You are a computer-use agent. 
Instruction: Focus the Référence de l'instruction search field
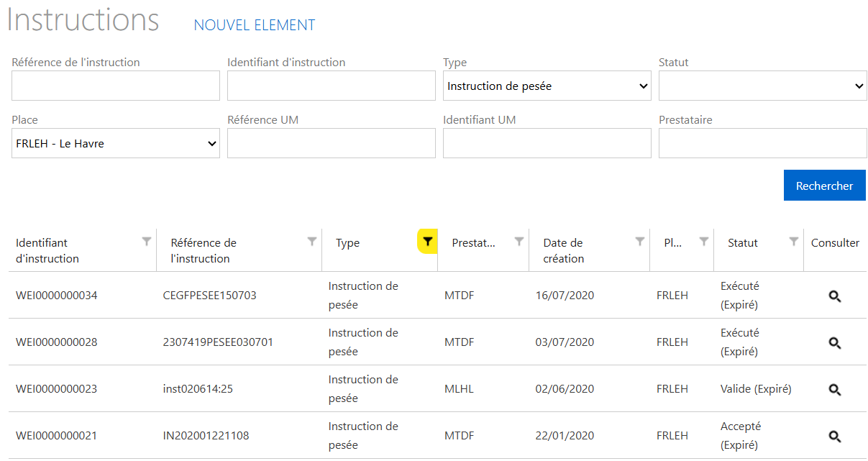tap(116, 86)
